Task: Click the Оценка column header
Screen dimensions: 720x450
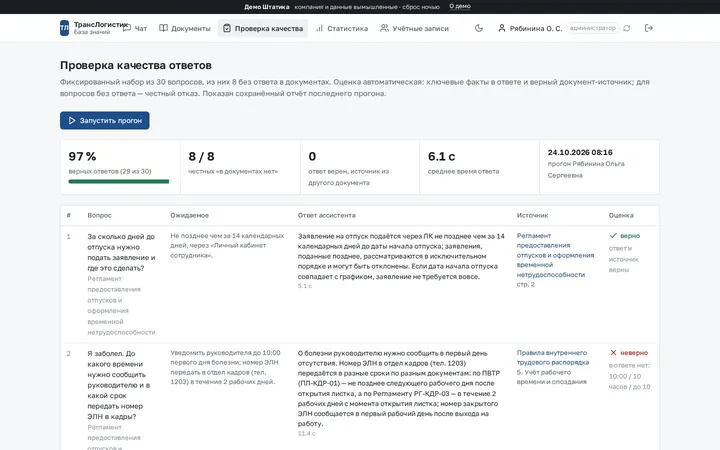Action: pos(621,215)
